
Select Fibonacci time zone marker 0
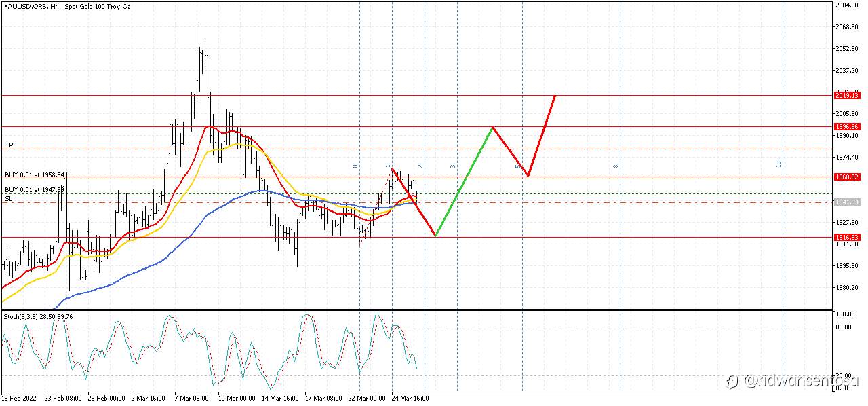coord(355,166)
